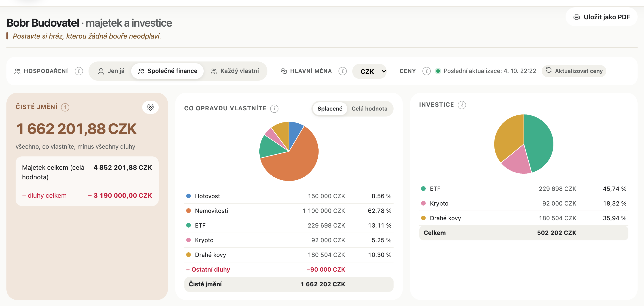Open net worth settings gear
This screenshot has width=644, height=306.
(x=150, y=107)
